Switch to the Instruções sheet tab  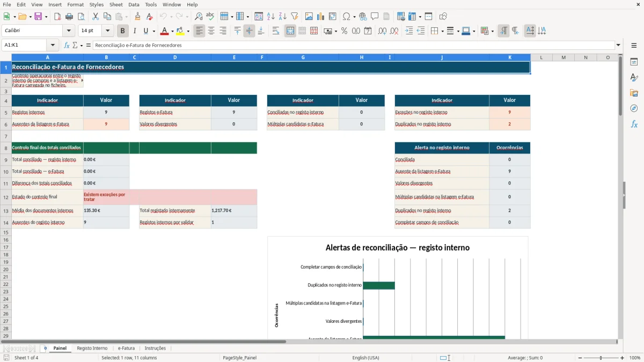coord(155,348)
